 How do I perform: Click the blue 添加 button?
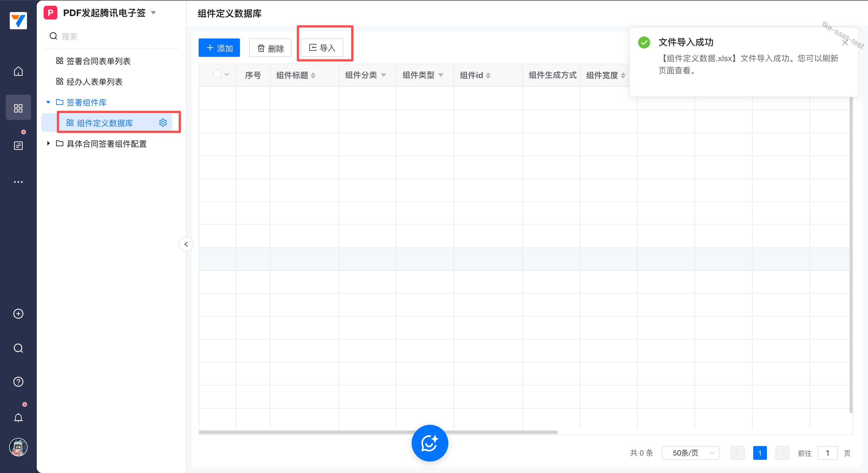point(219,48)
